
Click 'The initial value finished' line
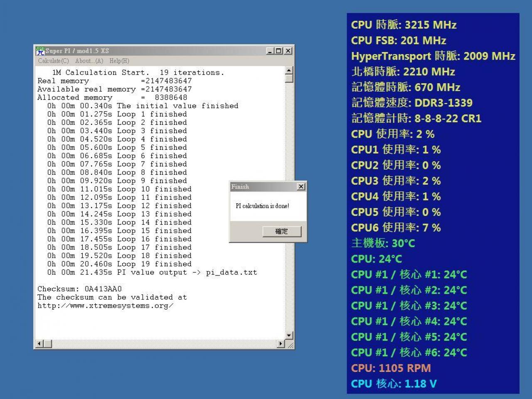pos(143,106)
